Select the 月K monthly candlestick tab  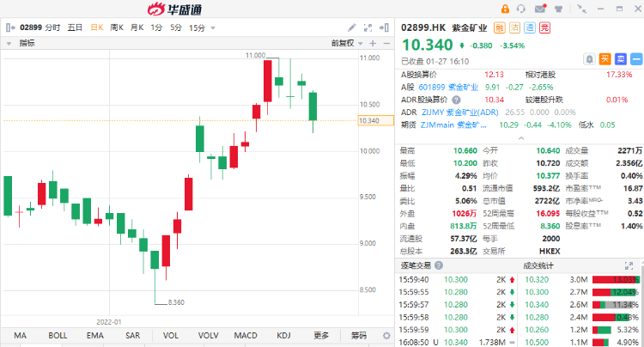click(137, 27)
